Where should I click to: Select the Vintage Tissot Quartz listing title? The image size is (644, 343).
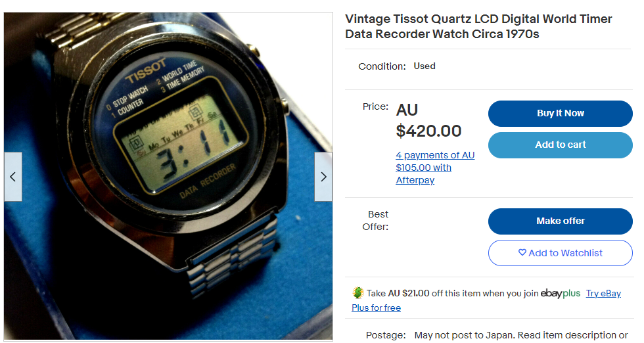pos(478,26)
